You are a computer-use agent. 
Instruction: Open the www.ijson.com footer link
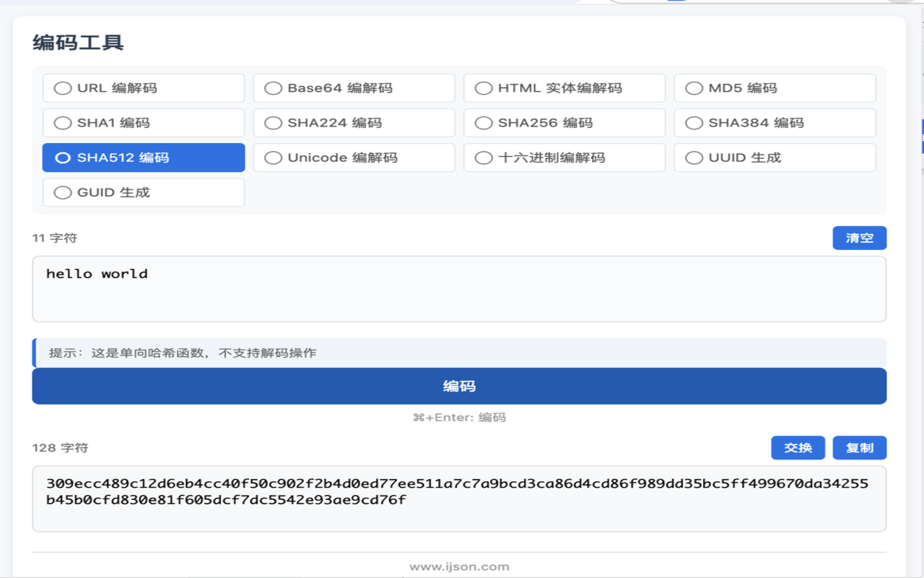tap(459, 567)
